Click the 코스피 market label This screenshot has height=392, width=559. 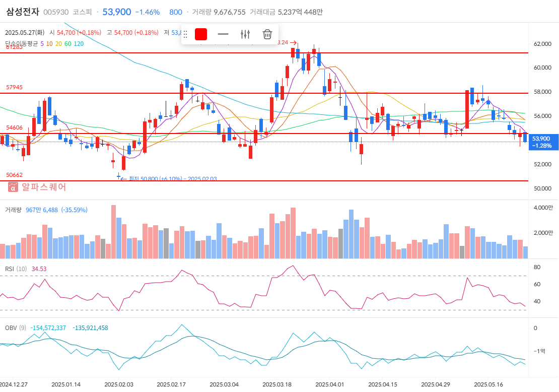pos(83,12)
